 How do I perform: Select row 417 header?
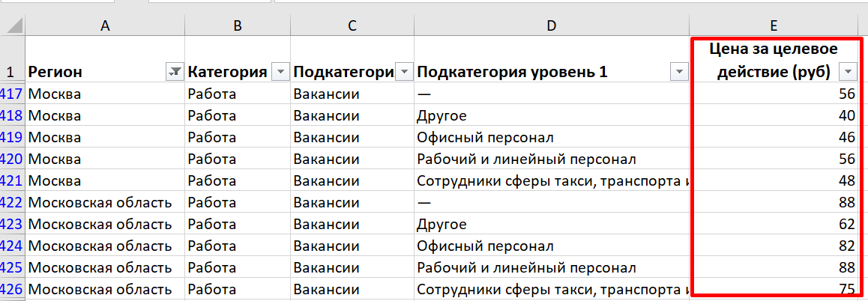click(x=12, y=94)
